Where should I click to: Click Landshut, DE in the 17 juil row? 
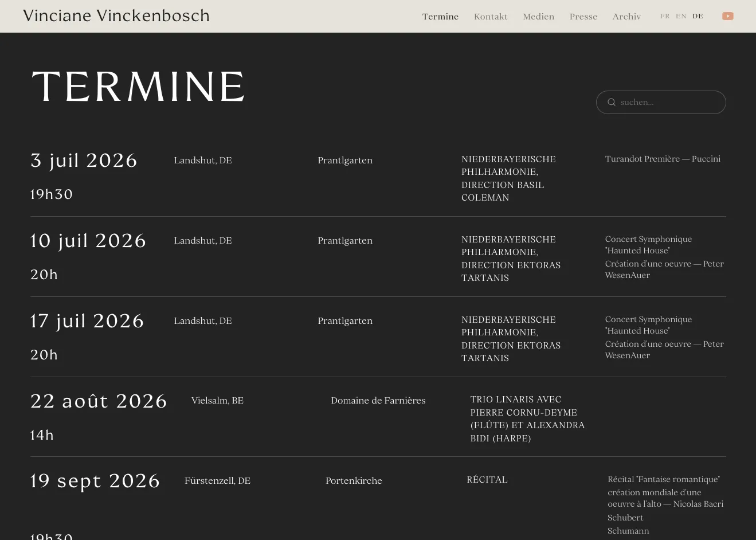tap(203, 321)
